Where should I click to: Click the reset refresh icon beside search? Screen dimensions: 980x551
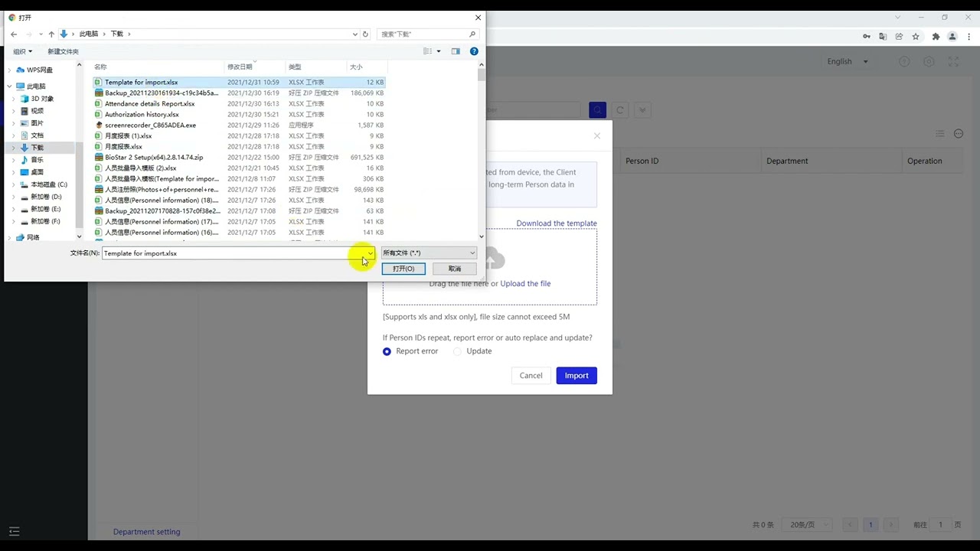point(620,110)
